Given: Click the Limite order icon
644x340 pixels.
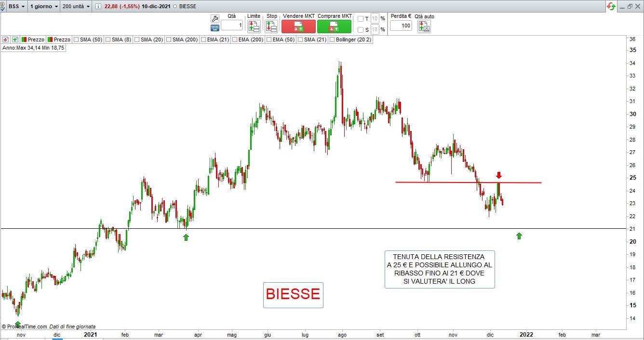Looking at the screenshot, I should tap(254, 26).
